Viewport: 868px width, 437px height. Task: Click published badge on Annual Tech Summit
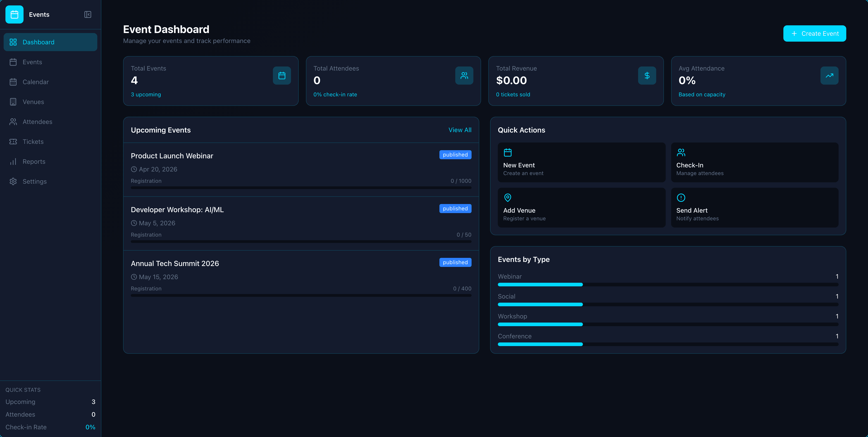click(455, 262)
